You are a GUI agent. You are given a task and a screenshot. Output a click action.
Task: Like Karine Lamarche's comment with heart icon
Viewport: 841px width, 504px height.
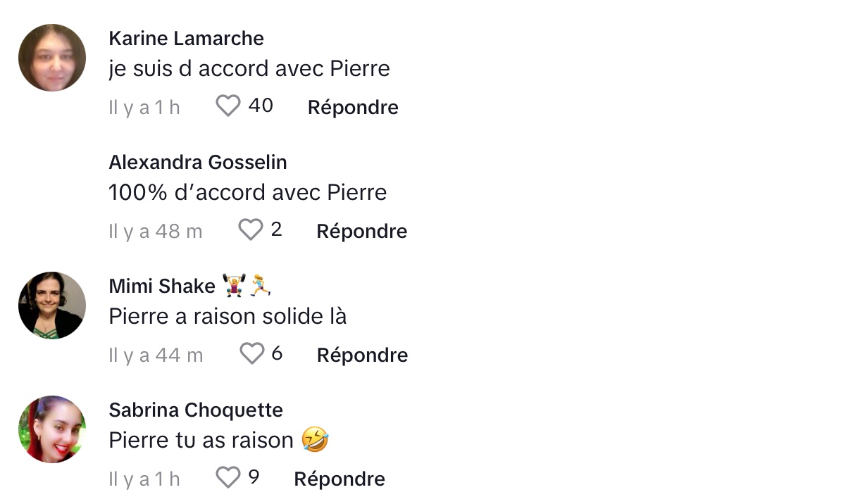coord(228,106)
